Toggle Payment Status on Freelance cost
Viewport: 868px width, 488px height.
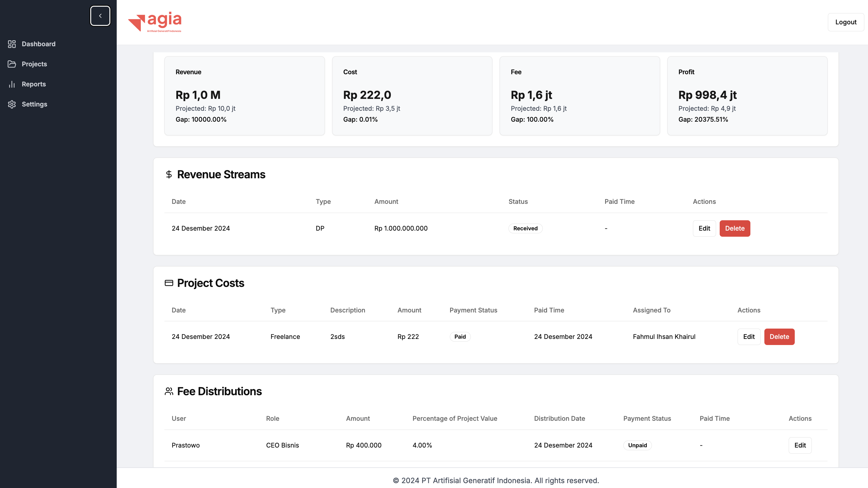pyautogui.click(x=460, y=336)
